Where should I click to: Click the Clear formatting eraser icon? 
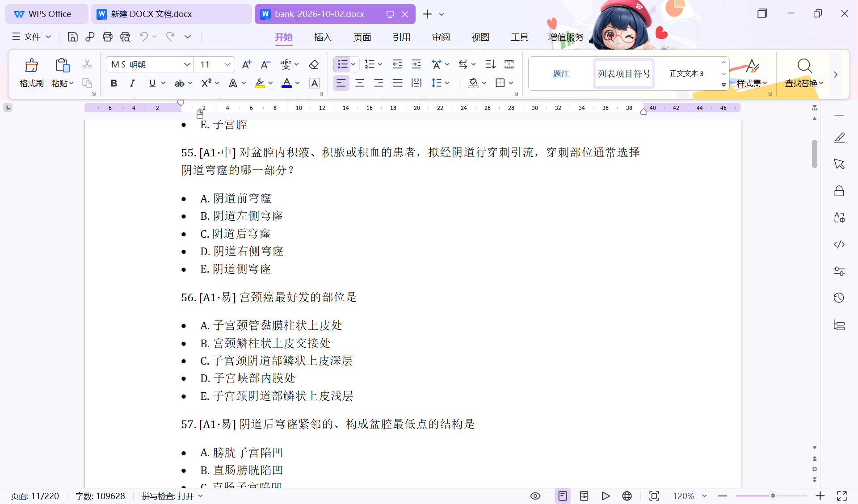[314, 64]
